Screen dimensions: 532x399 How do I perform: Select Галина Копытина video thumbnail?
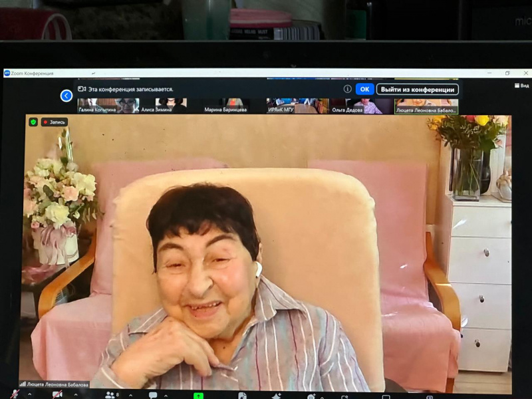[108, 106]
